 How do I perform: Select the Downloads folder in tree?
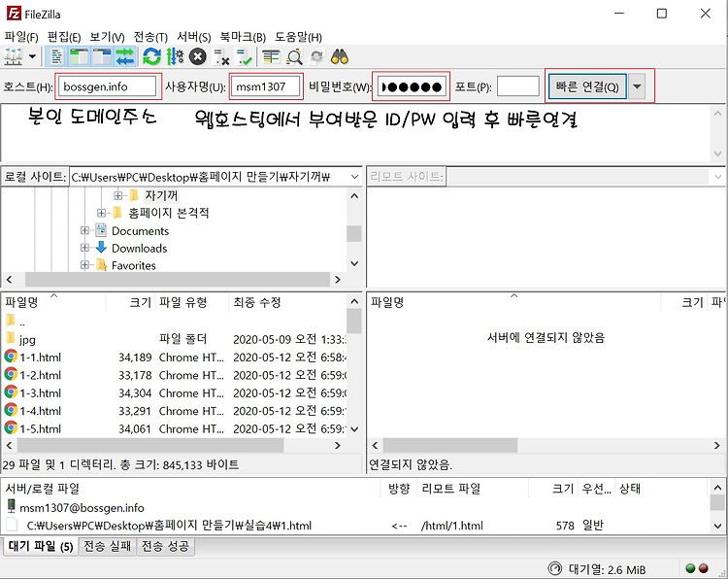(x=139, y=248)
